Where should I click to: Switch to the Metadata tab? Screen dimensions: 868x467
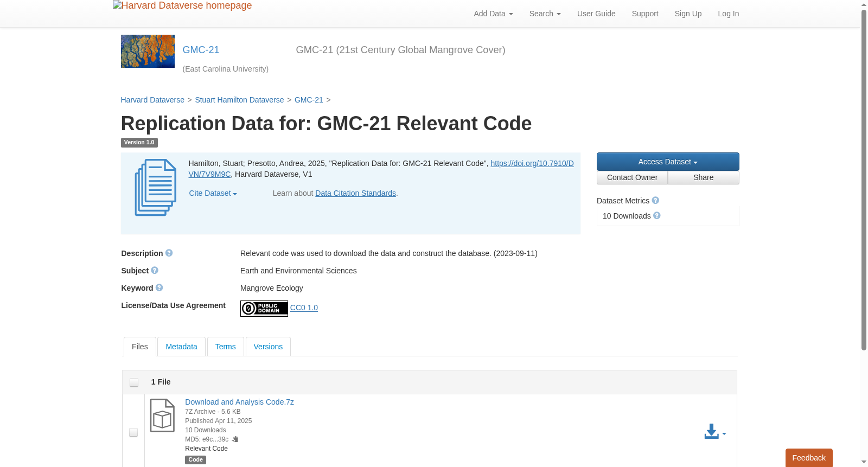(x=181, y=347)
